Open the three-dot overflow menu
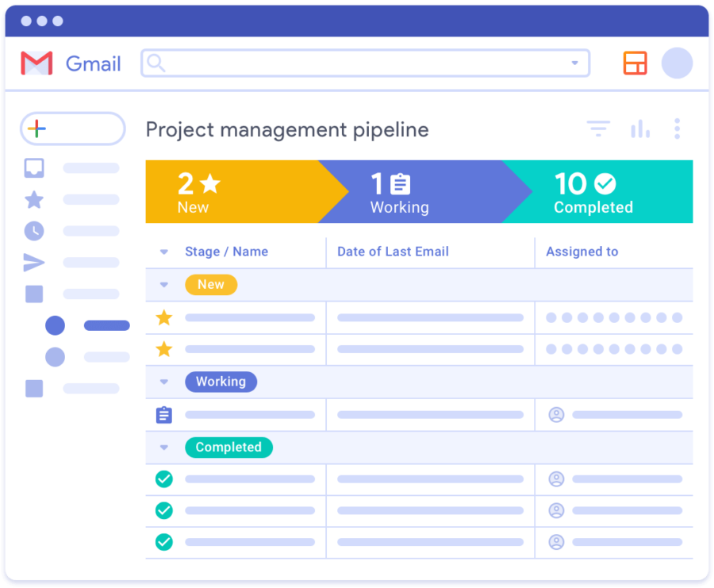 click(678, 128)
